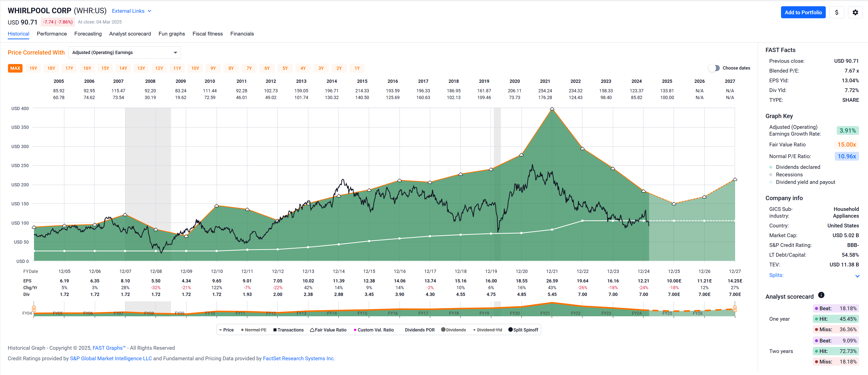This screenshot has width=868, height=375.
Task: Click the 12/21 EPS value 26.59
Action: click(552, 281)
